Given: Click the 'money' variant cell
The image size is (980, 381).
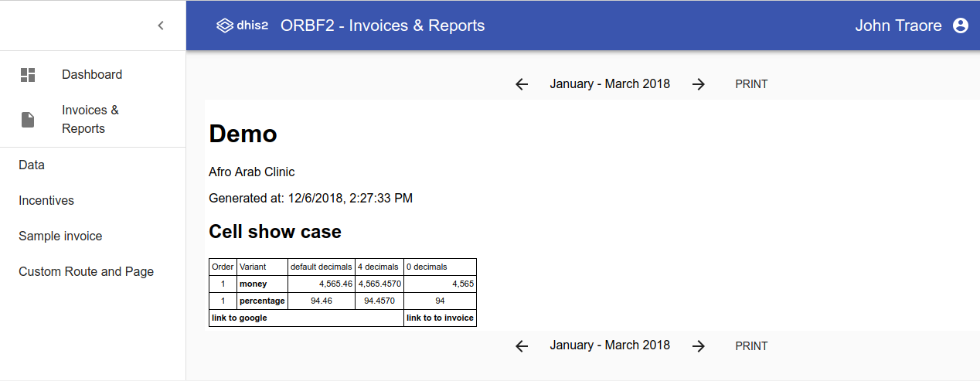Looking at the screenshot, I should (x=262, y=284).
